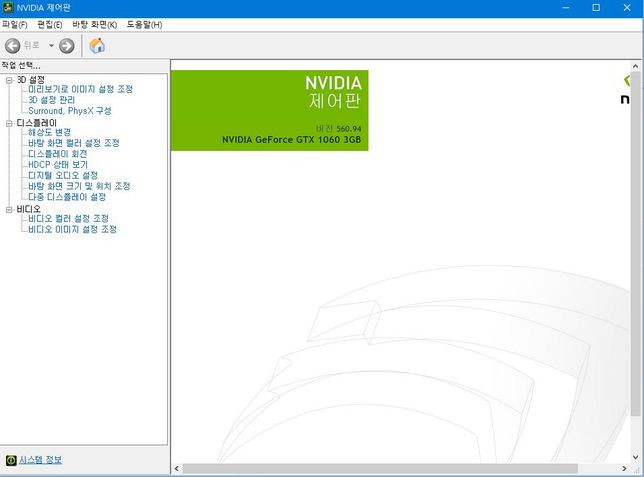Open the 도움말(H) menu
Image resolution: width=644 pixels, height=477 pixels.
pos(144,24)
